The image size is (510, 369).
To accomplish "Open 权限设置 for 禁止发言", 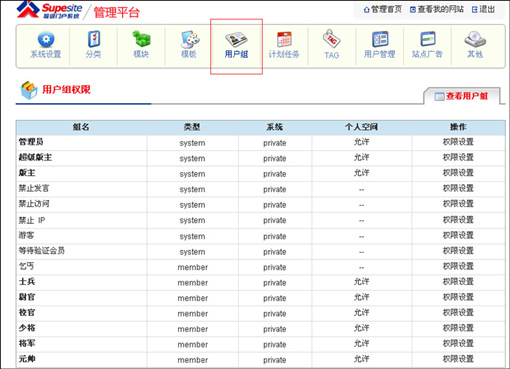I will (458, 188).
